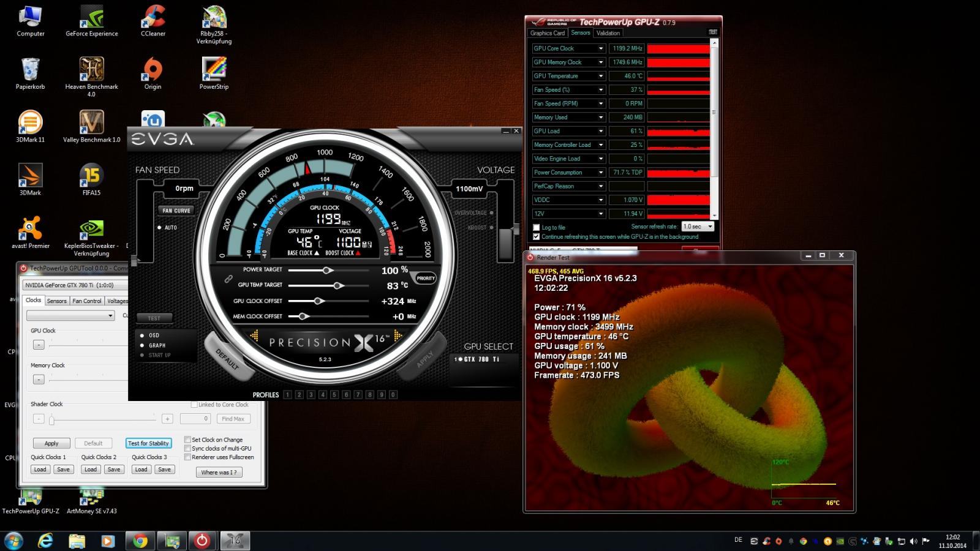Open the GeForce Experience desktop icon
The image size is (980, 551).
[x=92, y=21]
